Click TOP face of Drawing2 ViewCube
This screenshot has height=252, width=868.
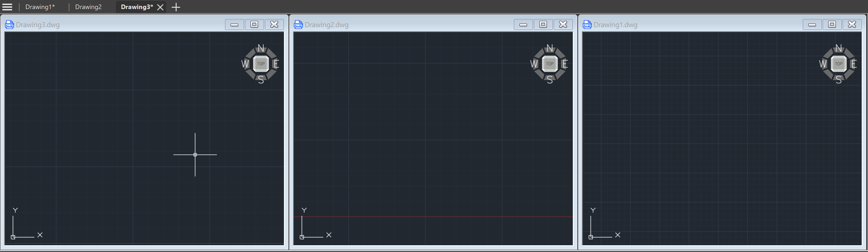point(550,64)
